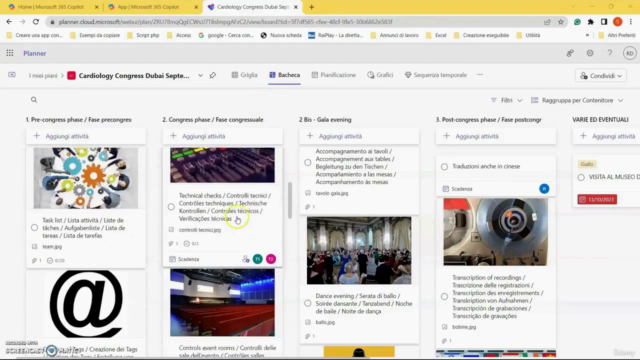
Task: Mark Dance evening task complete
Action: (308, 303)
